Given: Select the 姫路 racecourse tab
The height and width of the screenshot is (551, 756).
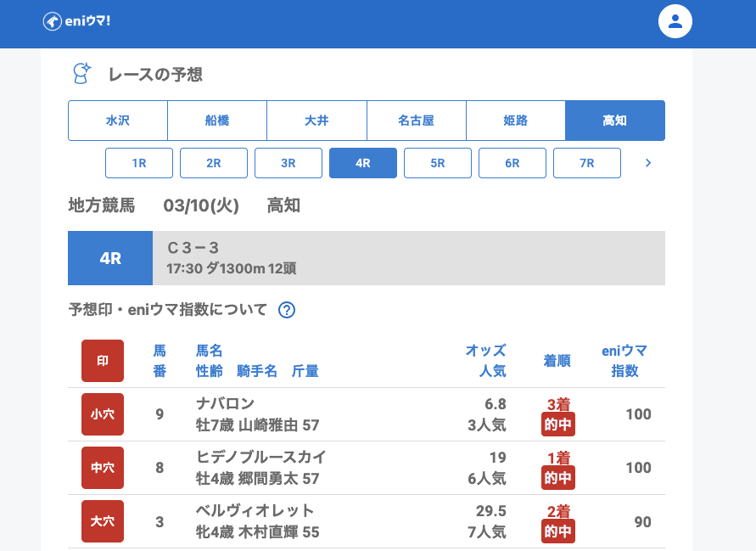Looking at the screenshot, I should (515, 121).
